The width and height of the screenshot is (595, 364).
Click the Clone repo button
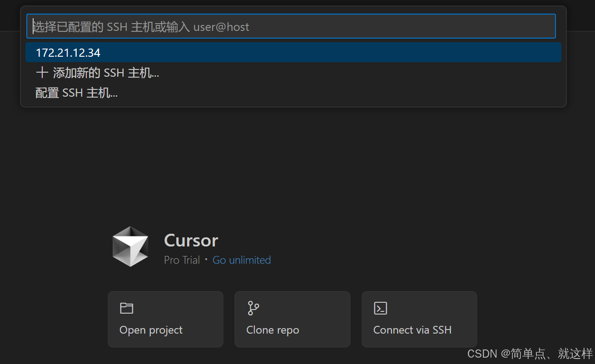pyautogui.click(x=292, y=319)
